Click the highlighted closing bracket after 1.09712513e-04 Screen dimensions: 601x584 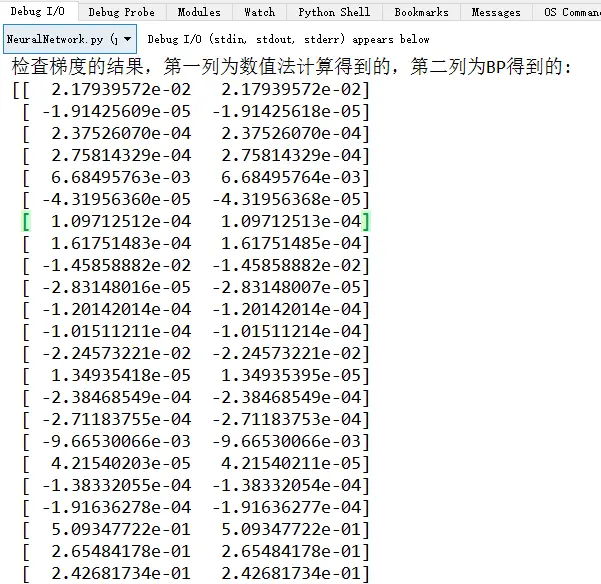click(366, 222)
